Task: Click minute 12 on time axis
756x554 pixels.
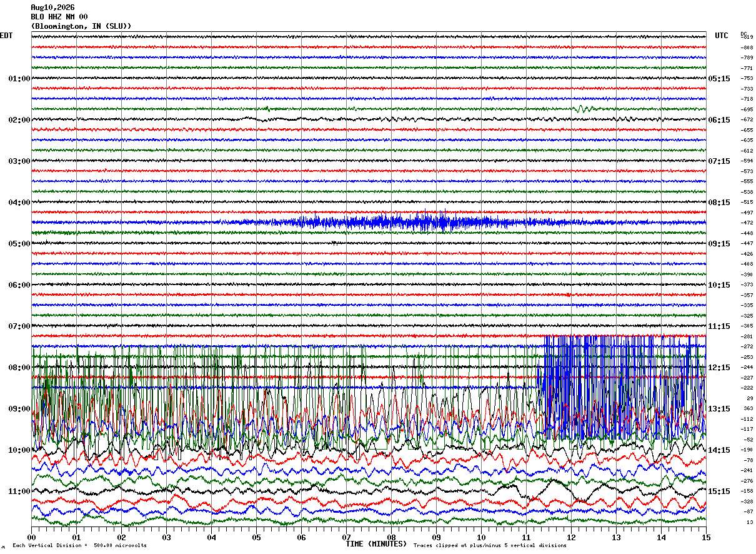Action: click(571, 537)
